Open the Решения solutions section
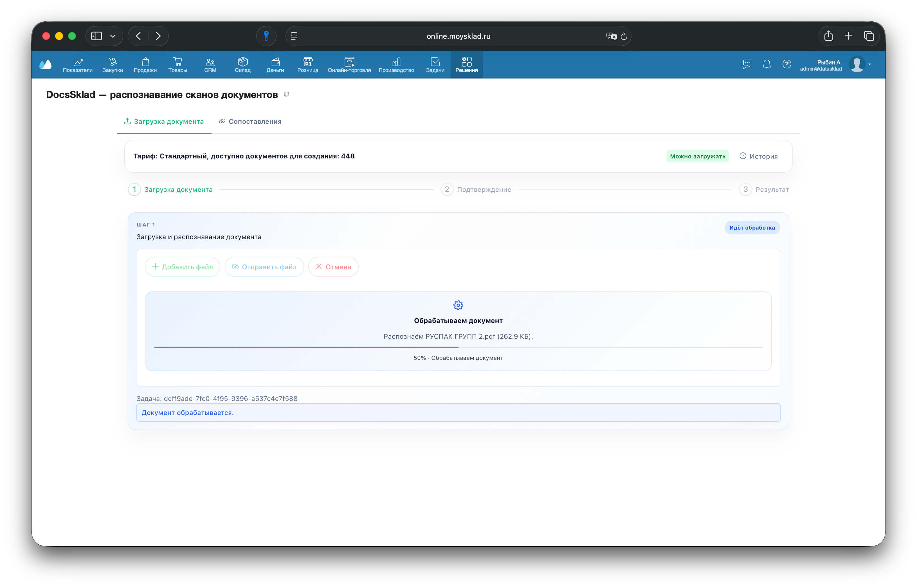917x588 pixels. 467,64
